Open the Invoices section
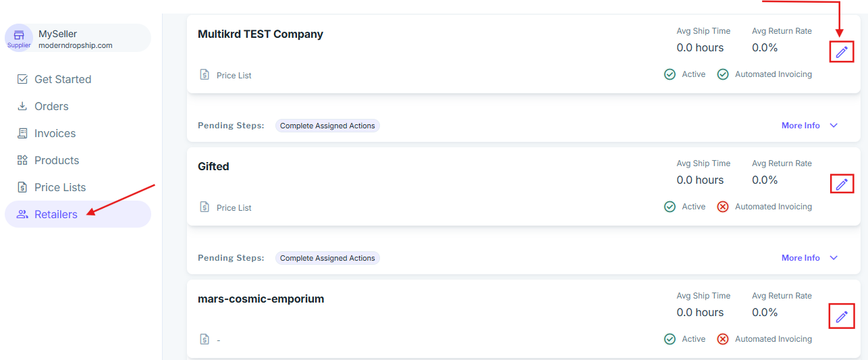Screen dimensions: 868x360 (x=55, y=133)
